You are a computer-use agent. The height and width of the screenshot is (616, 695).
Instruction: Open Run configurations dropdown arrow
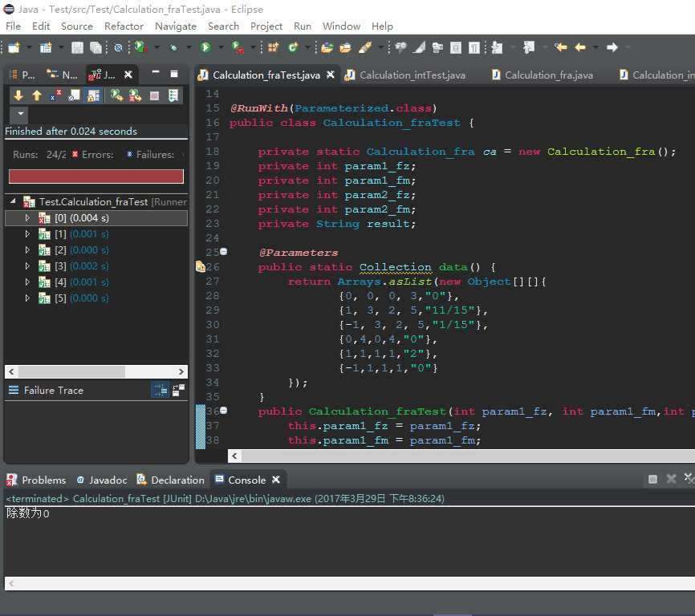pos(220,47)
